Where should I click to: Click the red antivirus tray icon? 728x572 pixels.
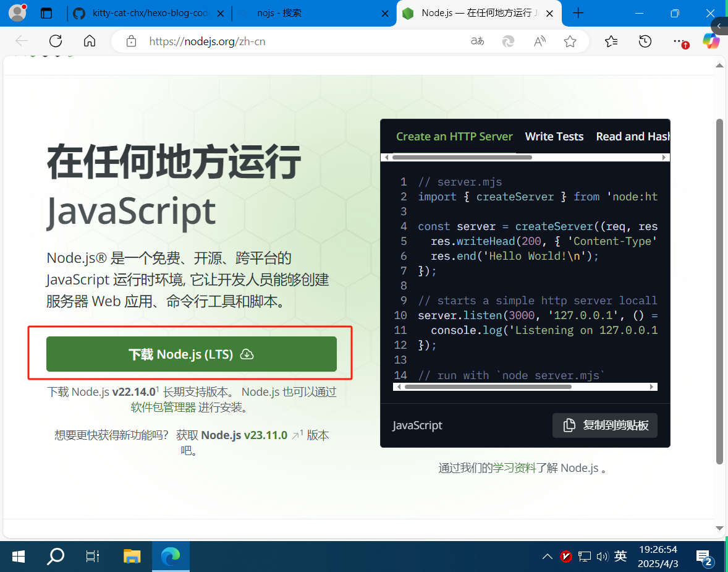566,556
